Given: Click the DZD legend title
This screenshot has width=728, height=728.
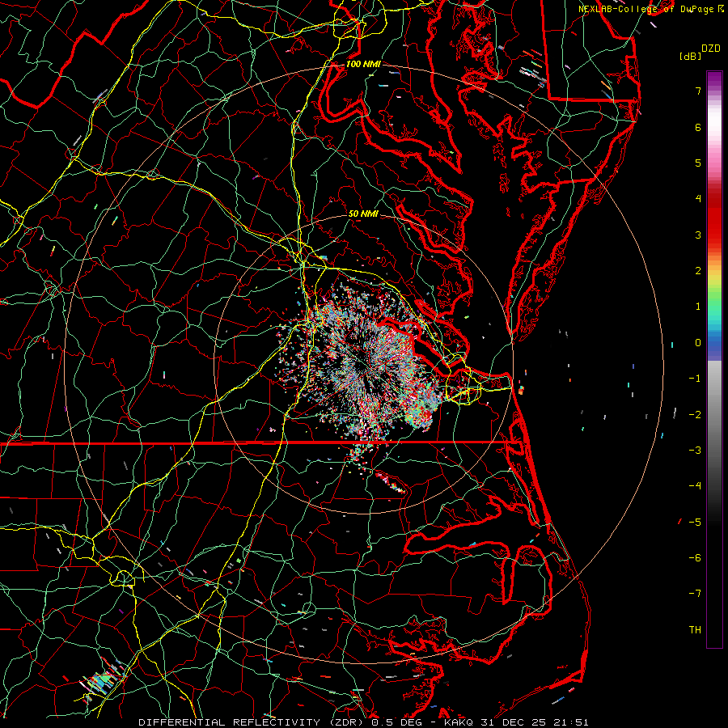Looking at the screenshot, I should 711,49.
